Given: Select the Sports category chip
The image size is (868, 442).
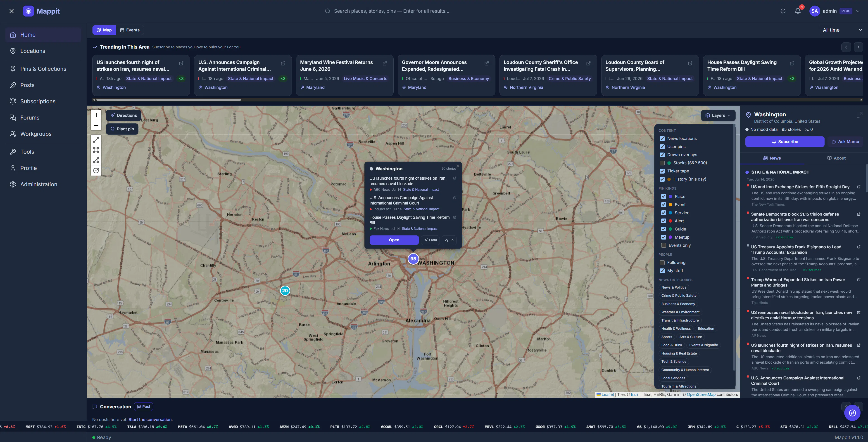Looking at the screenshot, I should pos(666,337).
